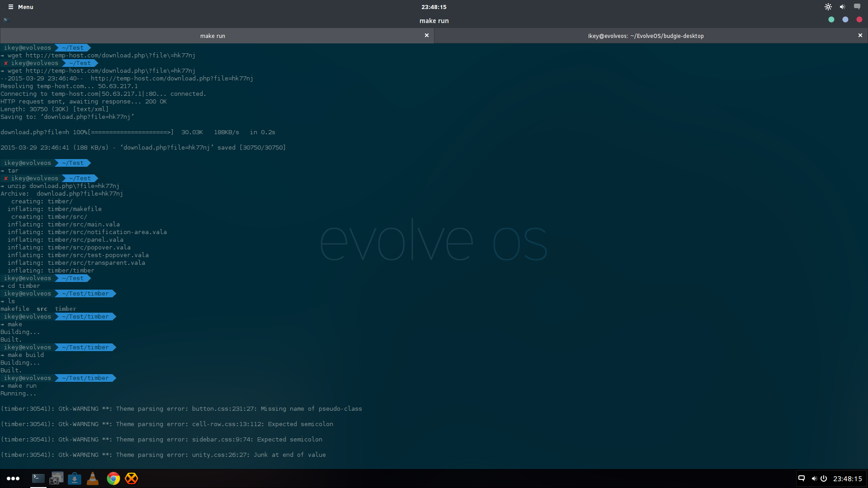Open the blue download briefcase software icon
868x488 pixels.
click(x=75, y=479)
